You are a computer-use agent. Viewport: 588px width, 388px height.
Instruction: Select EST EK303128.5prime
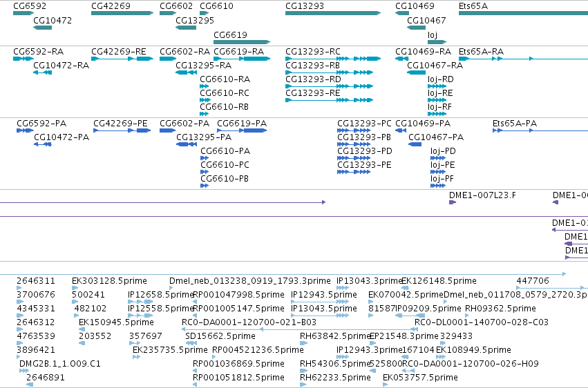109,281
